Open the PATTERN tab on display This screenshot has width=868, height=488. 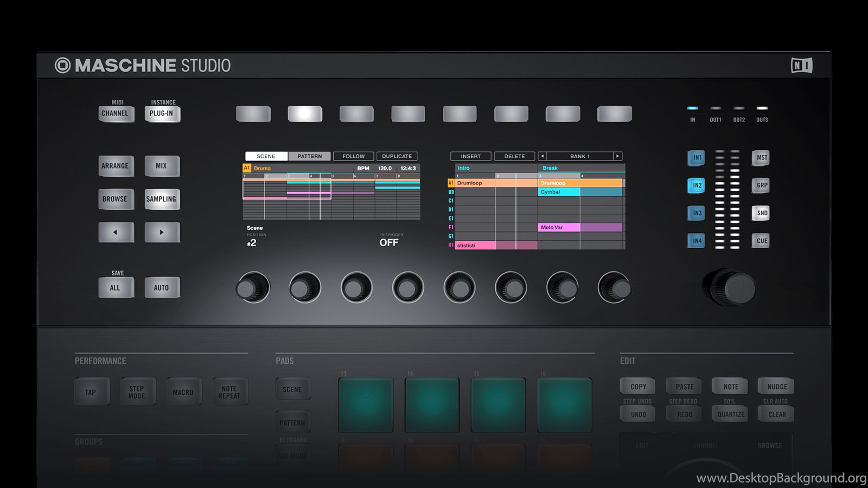click(x=310, y=156)
